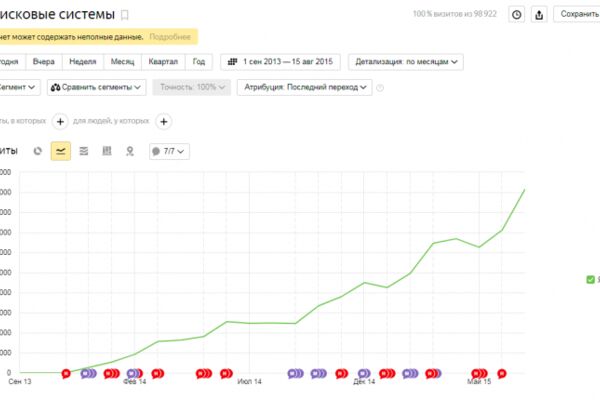Select the Квартал period tab
Viewport: 600px width, 400px height.
[163, 62]
